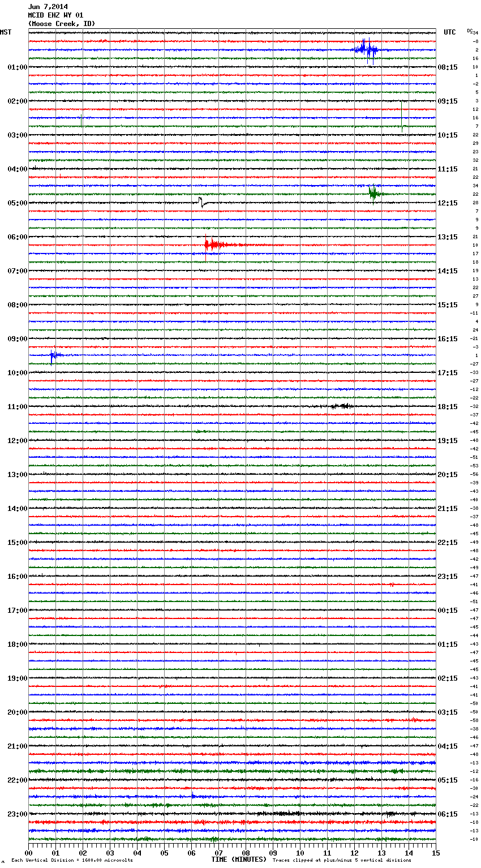Click the 13:15 UTC time label
This screenshot has height=868, width=481.
point(448,237)
